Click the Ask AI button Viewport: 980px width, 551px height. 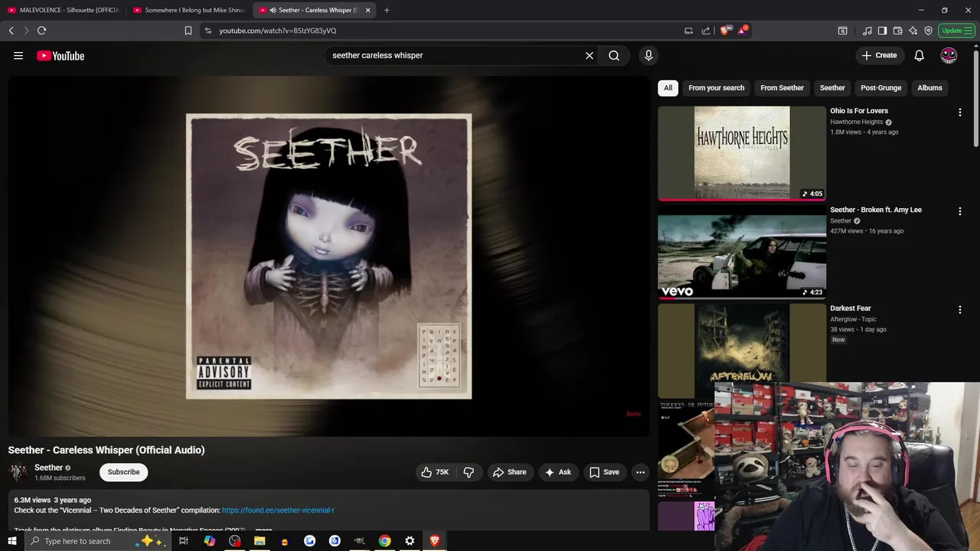tap(557, 472)
